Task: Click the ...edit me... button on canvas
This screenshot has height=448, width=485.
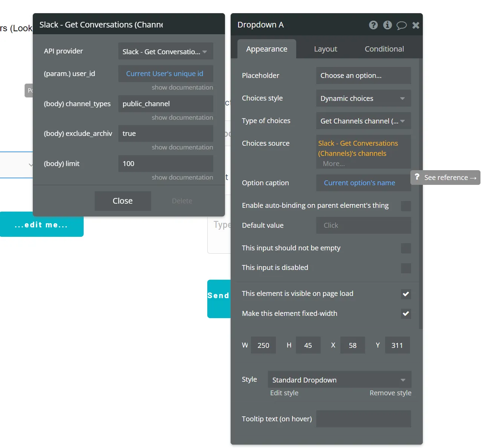Action: [x=41, y=224]
